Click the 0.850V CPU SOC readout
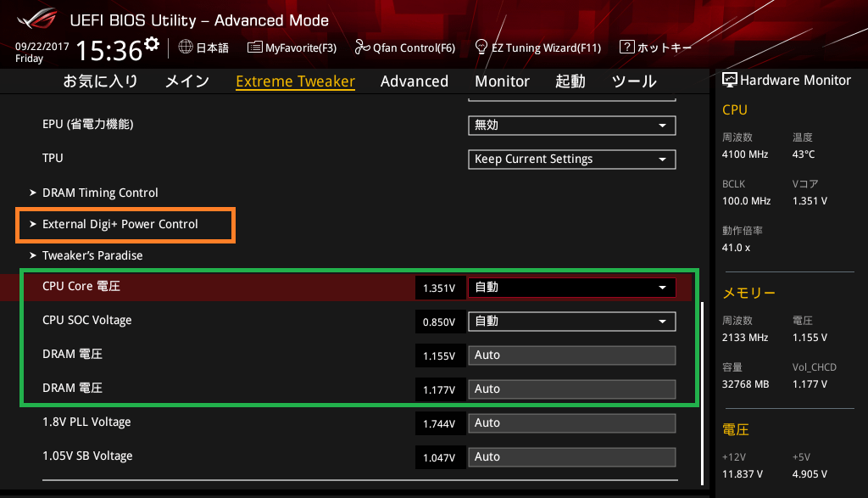 pyautogui.click(x=440, y=322)
